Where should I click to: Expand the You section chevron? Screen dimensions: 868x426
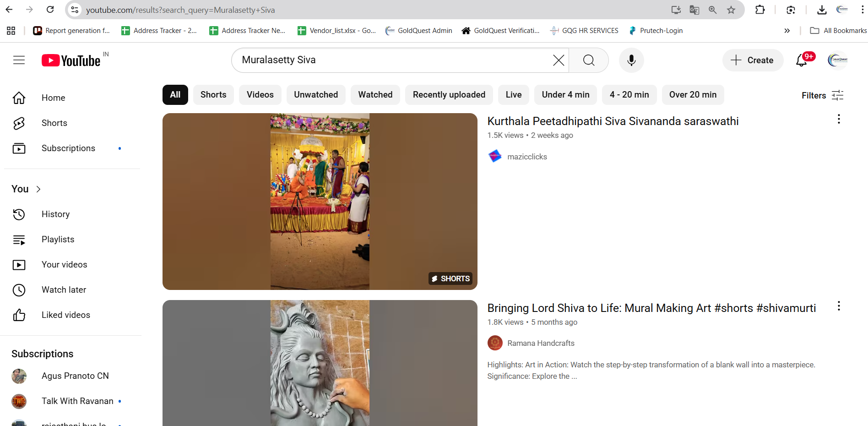tap(38, 189)
